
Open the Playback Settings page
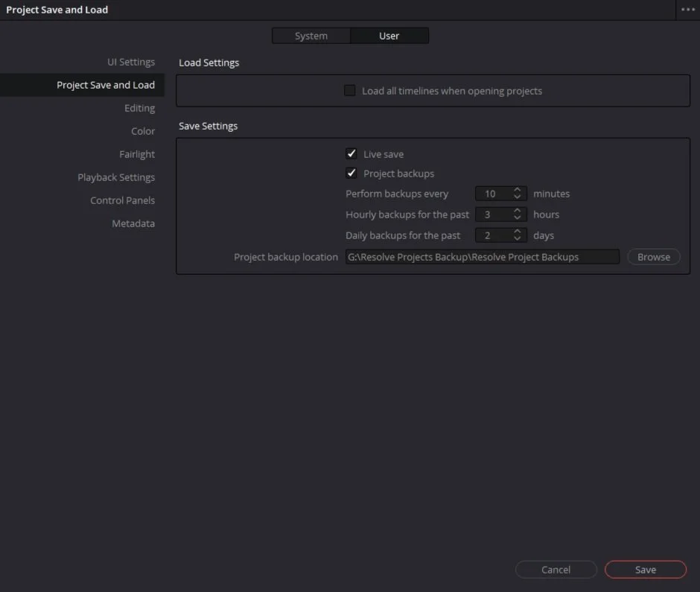(x=116, y=177)
